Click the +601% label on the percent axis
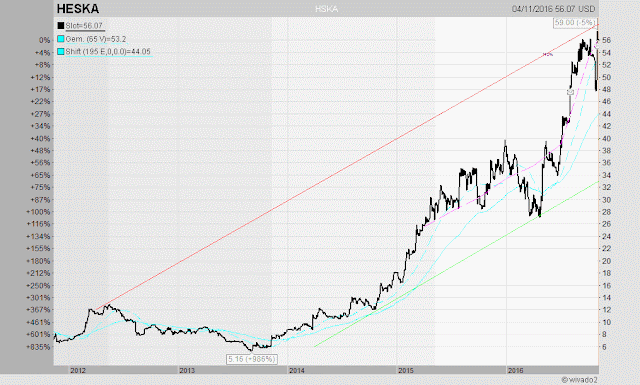The height and width of the screenshot is (385, 640). tap(39, 334)
